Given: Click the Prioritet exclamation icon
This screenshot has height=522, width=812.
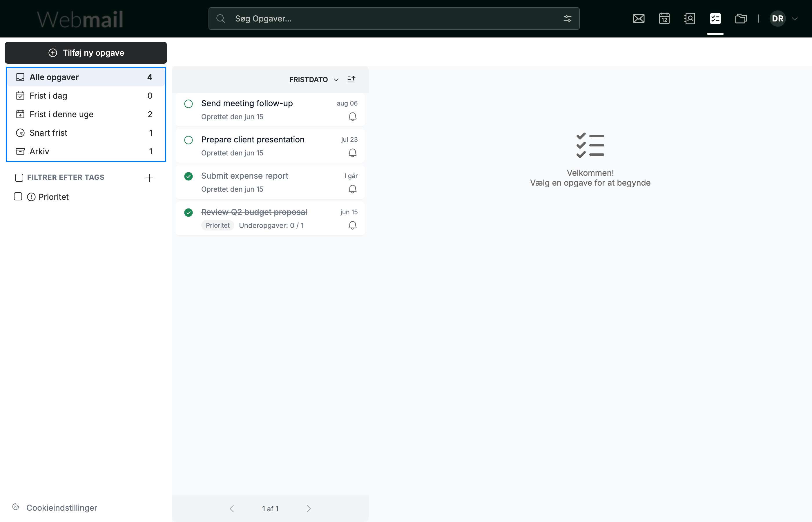Looking at the screenshot, I should click(x=31, y=197).
